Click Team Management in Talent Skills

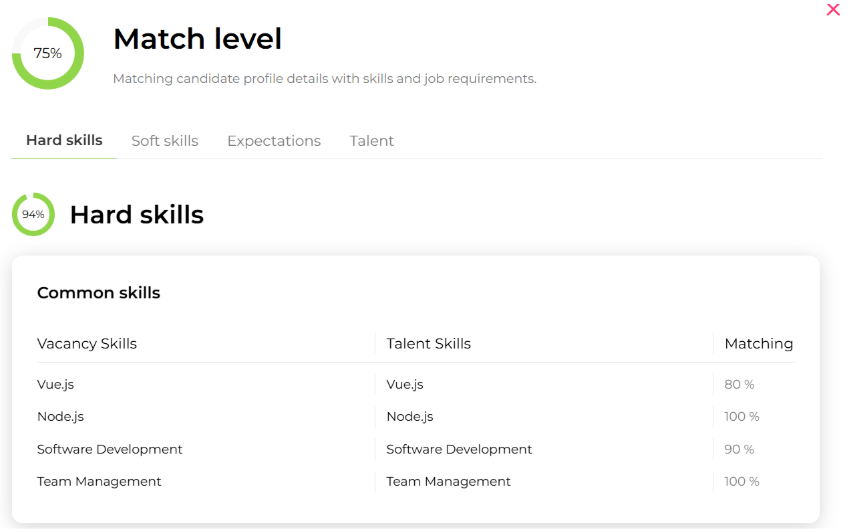click(449, 482)
